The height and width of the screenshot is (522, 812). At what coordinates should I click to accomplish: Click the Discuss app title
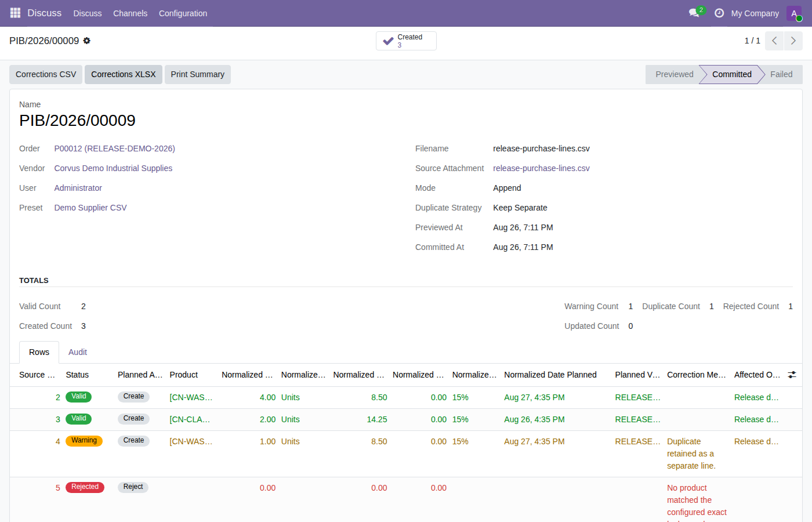click(x=44, y=13)
